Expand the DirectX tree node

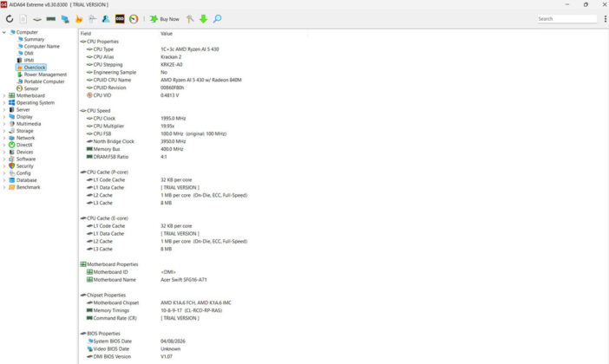[4, 145]
